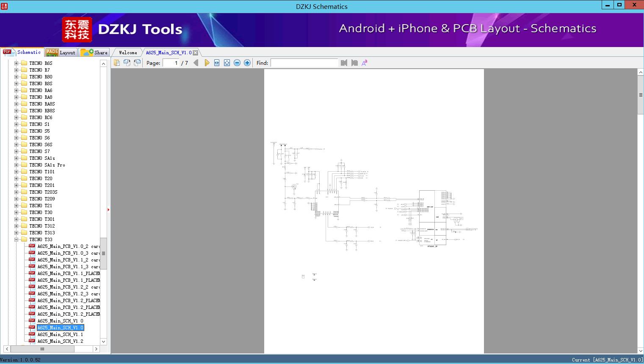The image size is (644, 364).
Task: Open A625_Main_PCB_V1.1_3 file
Action: coord(69,267)
